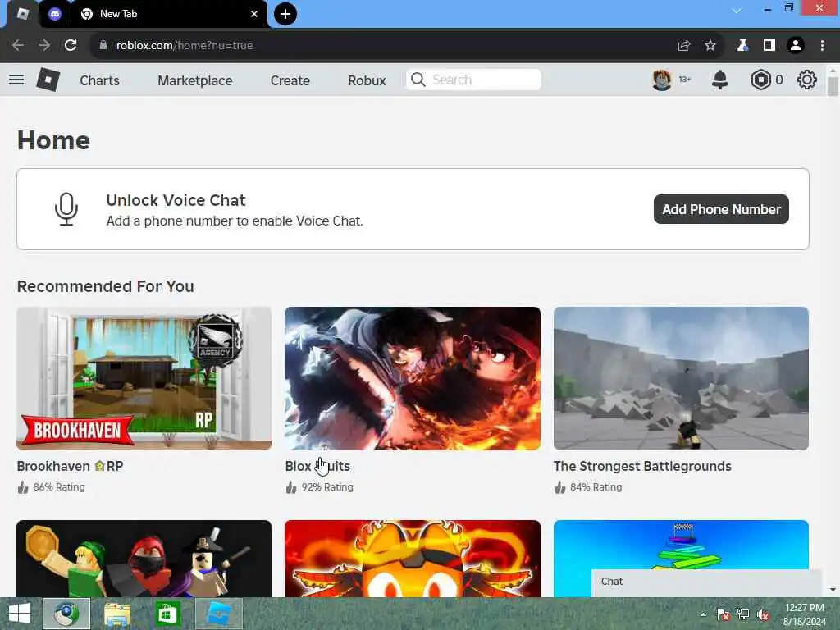840x630 pixels.
Task: Open the Chrome three-dot menu
Action: tap(822, 46)
